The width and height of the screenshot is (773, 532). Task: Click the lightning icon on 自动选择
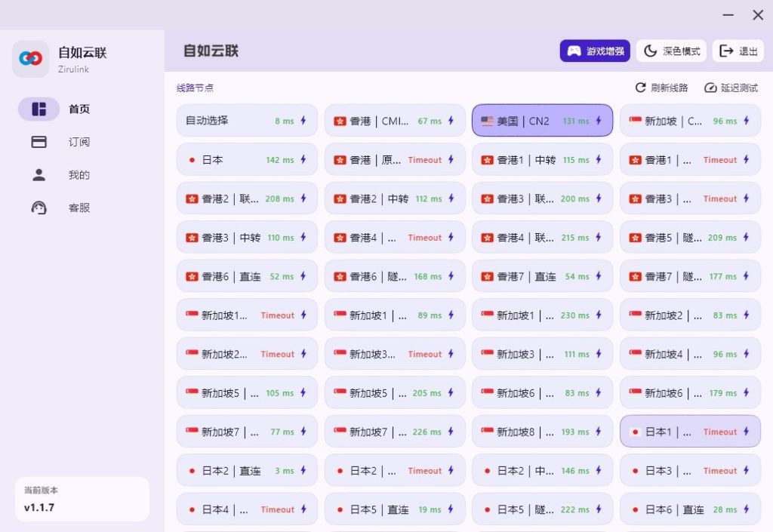click(x=305, y=120)
